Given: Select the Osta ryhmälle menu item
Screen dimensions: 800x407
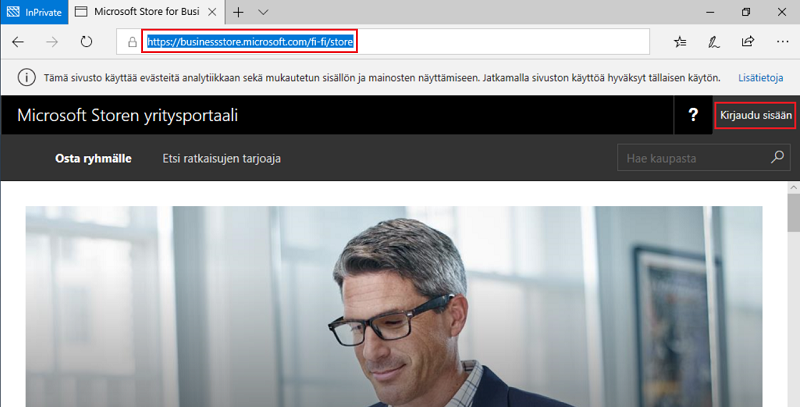Looking at the screenshot, I should tap(93, 159).
